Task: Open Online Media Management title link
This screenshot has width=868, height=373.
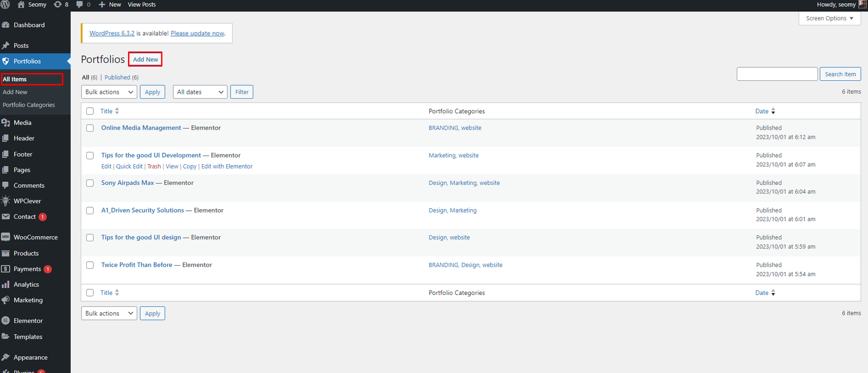Action: pyautogui.click(x=141, y=128)
